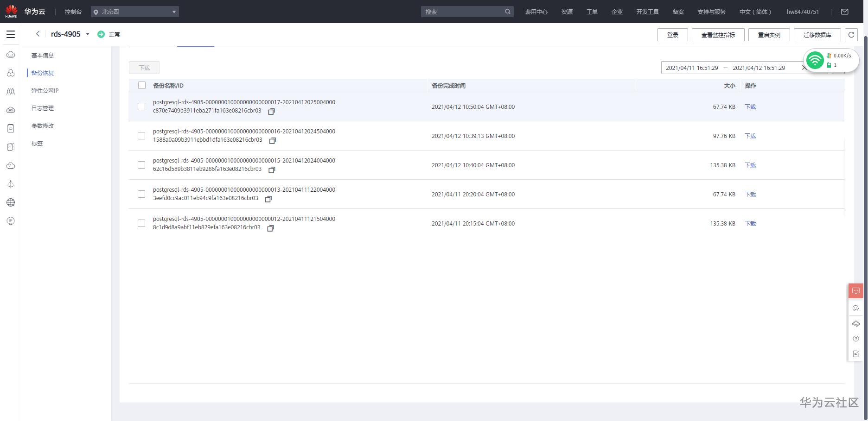Screen dimensions: 868x421
Task: Download the 10:39:13 backup via 下载 link
Action: [x=750, y=136]
